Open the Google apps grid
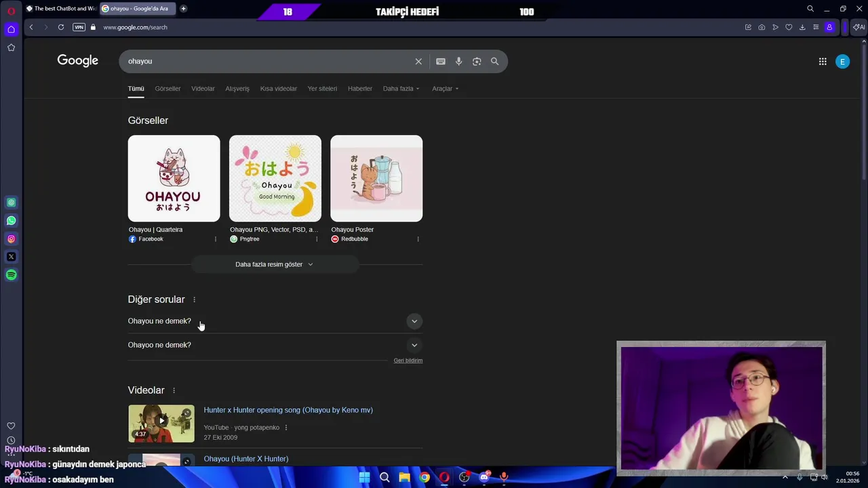This screenshot has height=488, width=868. (823, 62)
